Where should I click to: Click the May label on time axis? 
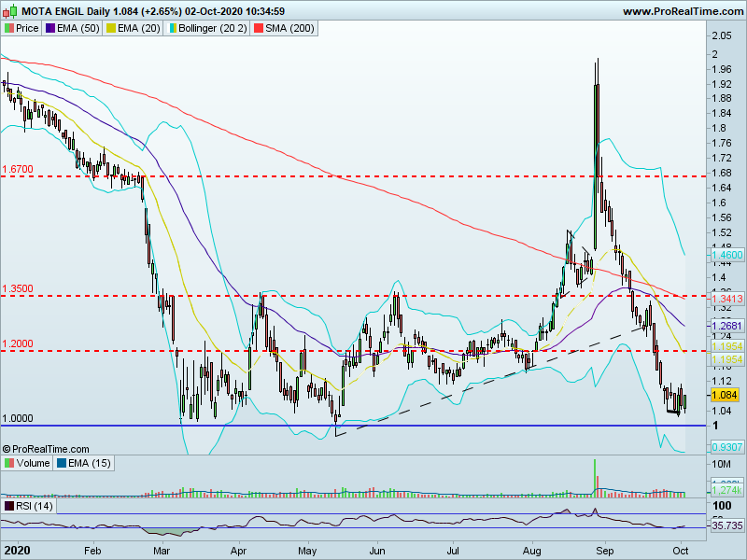tap(307, 551)
